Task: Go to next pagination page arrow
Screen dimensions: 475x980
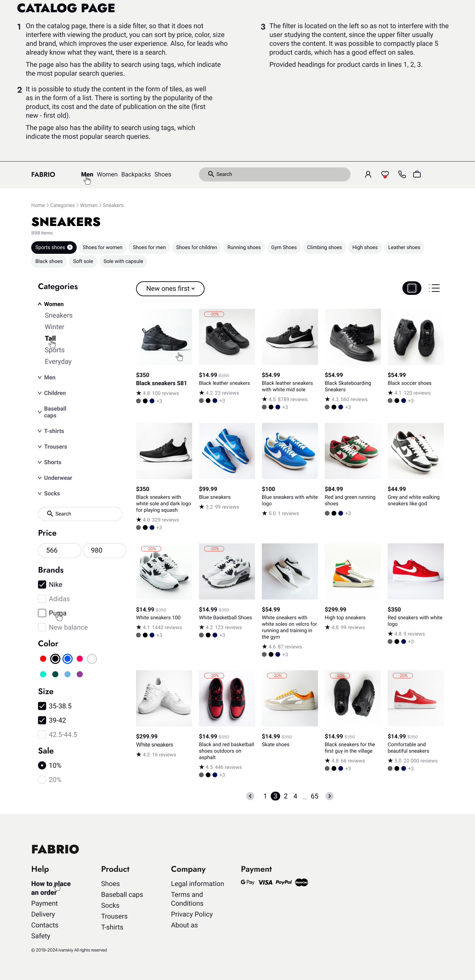Action: pos(329,796)
